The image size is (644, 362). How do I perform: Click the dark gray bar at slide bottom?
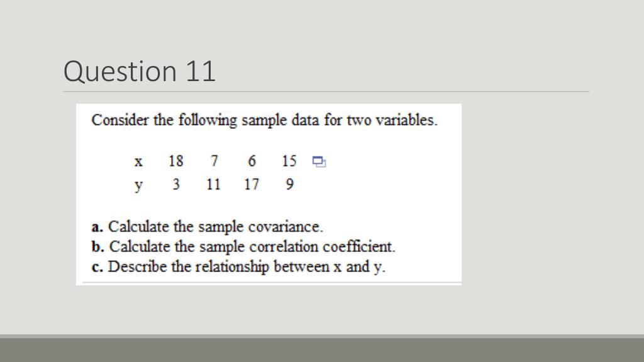[x=322, y=349]
